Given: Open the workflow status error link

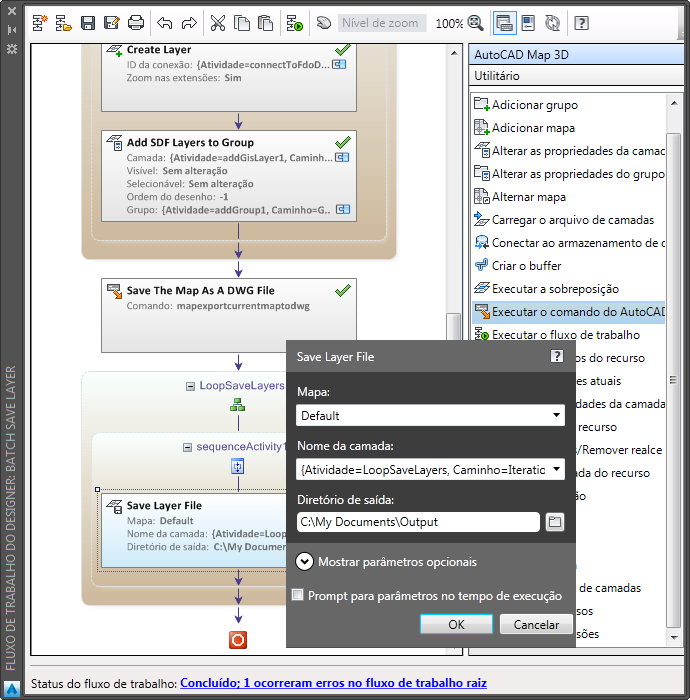Looking at the screenshot, I should tap(333, 683).
